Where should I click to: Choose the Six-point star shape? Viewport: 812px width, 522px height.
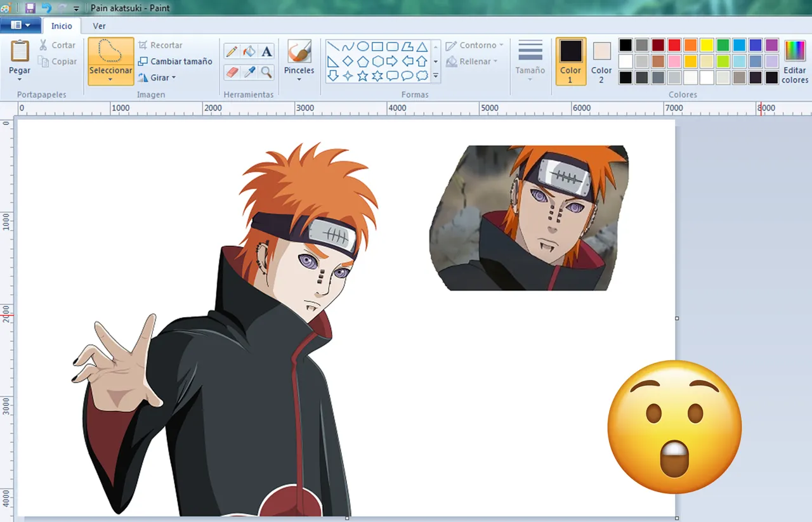pos(377,76)
